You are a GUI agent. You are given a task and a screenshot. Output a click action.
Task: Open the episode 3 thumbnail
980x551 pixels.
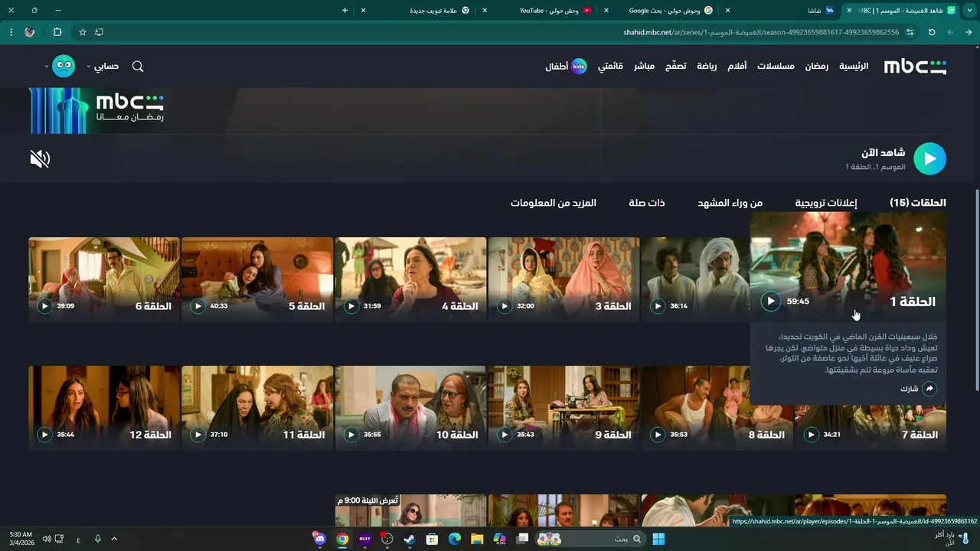coord(563,279)
